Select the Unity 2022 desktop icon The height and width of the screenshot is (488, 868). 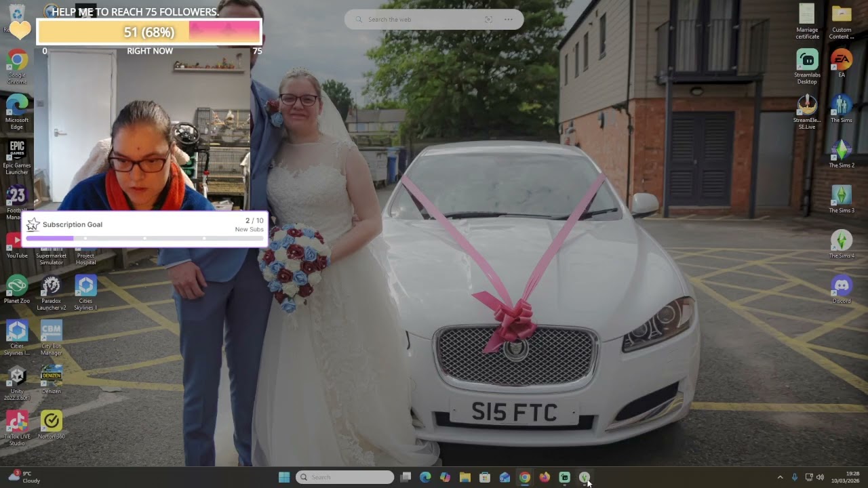[x=17, y=384]
